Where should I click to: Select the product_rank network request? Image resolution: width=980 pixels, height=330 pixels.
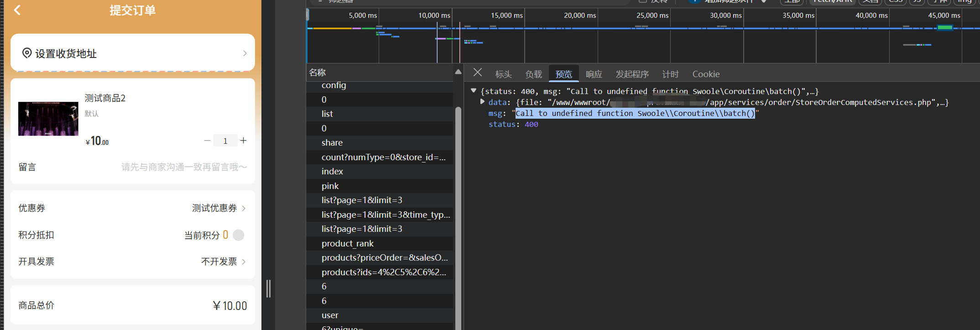tap(347, 243)
